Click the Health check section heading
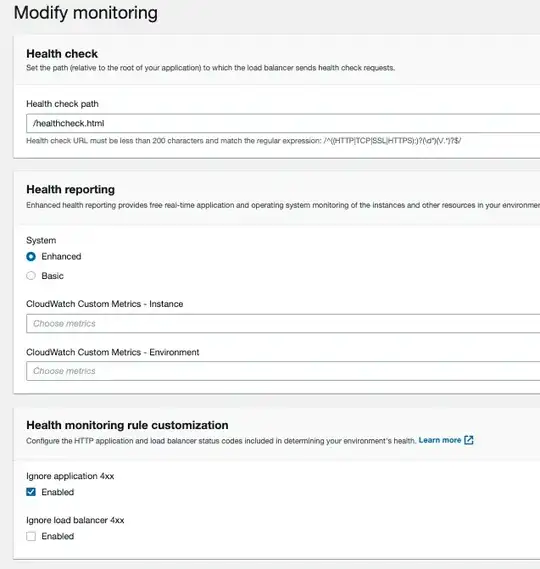This screenshot has width=540, height=569. pos(62,54)
